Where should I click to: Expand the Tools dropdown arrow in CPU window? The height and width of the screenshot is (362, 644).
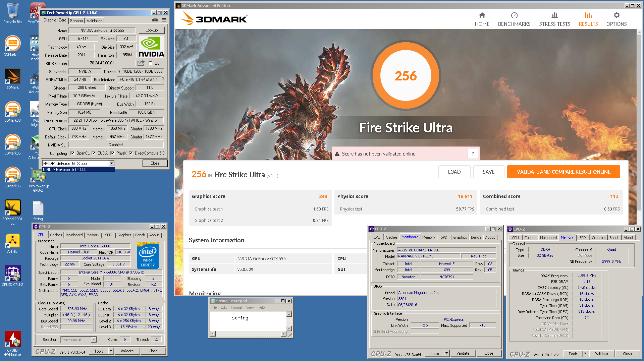pos(111,351)
